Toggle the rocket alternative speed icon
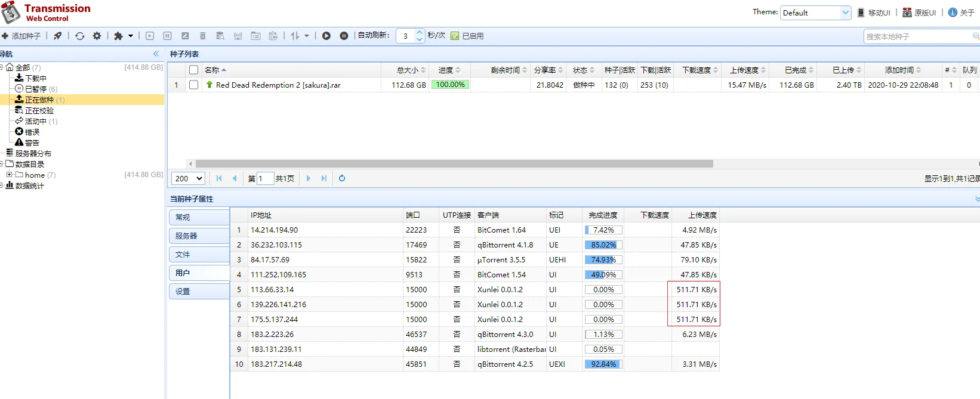The image size is (980, 399). coord(57,36)
